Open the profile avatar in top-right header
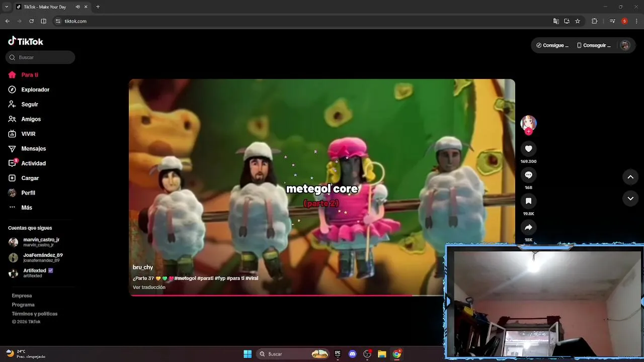 pyautogui.click(x=625, y=45)
